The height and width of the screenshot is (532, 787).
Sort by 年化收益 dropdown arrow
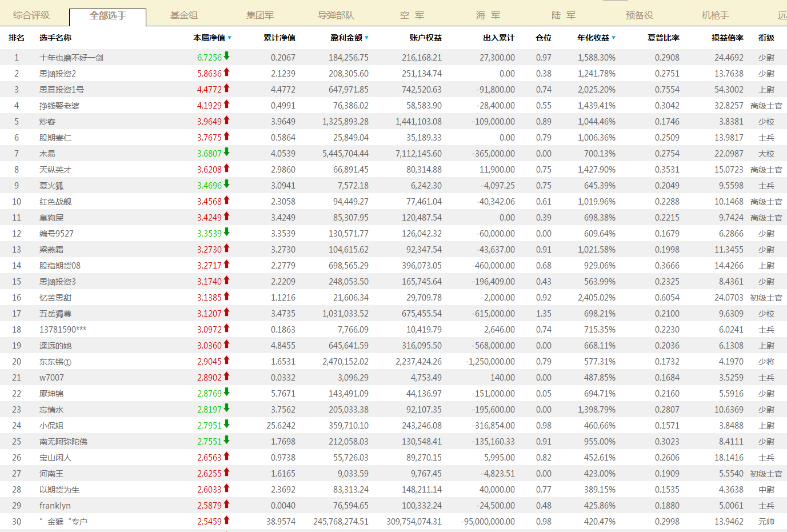click(614, 38)
